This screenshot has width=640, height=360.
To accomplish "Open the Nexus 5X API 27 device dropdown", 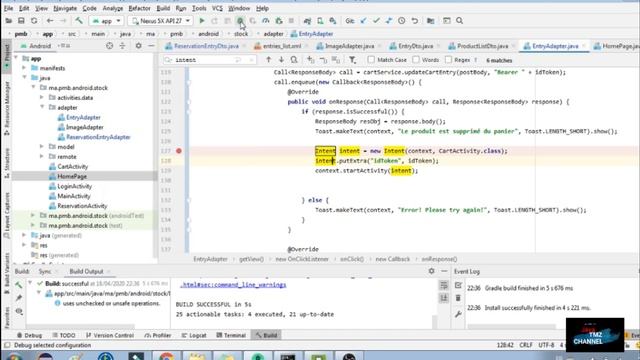I will (x=161, y=21).
